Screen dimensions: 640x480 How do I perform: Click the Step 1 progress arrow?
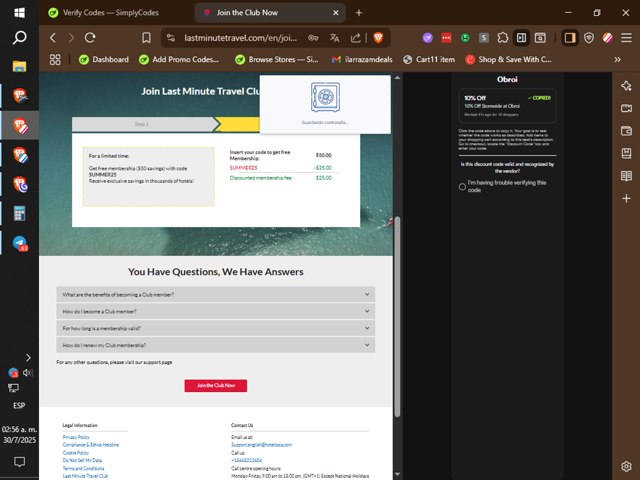[x=143, y=124]
